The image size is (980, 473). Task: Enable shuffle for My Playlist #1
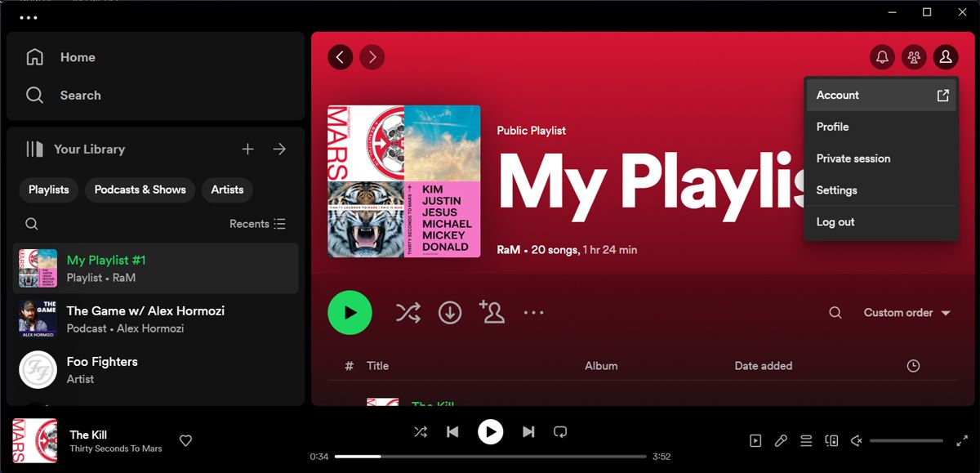408,312
